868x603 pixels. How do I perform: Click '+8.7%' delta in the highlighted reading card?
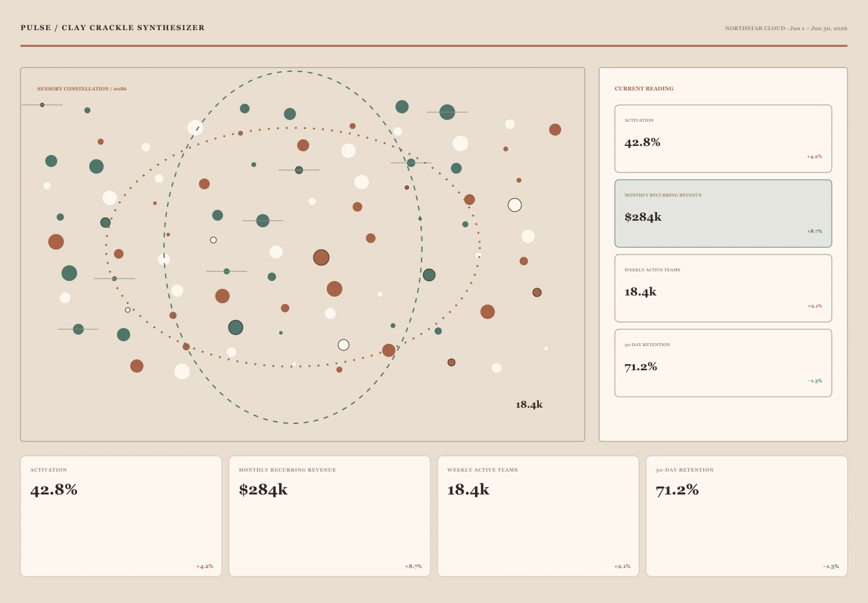click(814, 231)
